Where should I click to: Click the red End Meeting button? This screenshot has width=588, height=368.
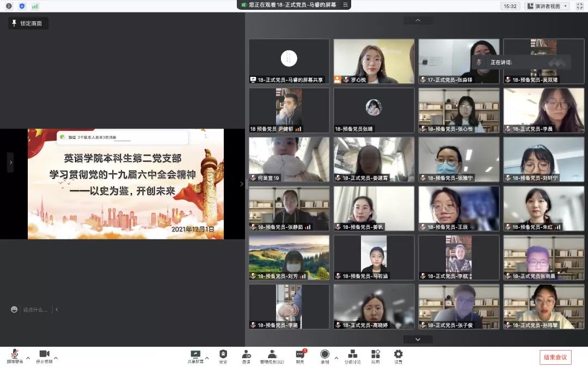[555, 358]
